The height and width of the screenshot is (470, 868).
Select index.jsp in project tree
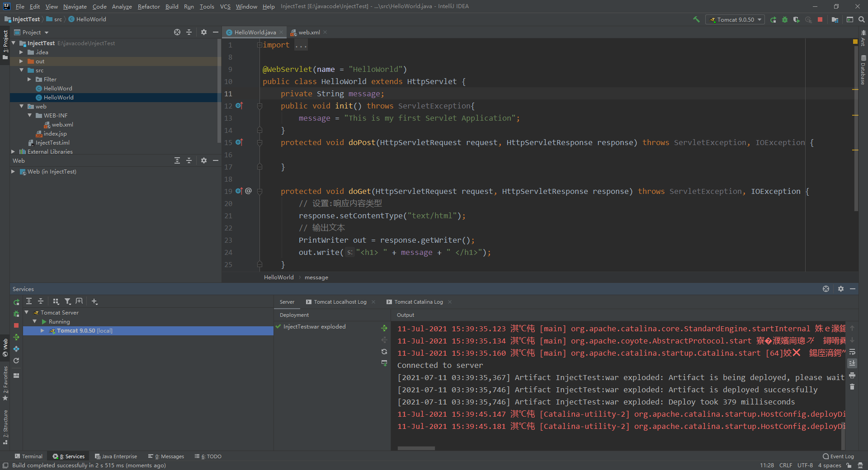pyautogui.click(x=55, y=133)
